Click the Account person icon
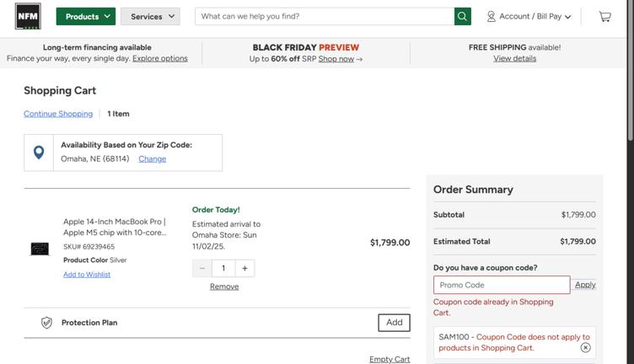The image size is (634, 364). coord(491,17)
